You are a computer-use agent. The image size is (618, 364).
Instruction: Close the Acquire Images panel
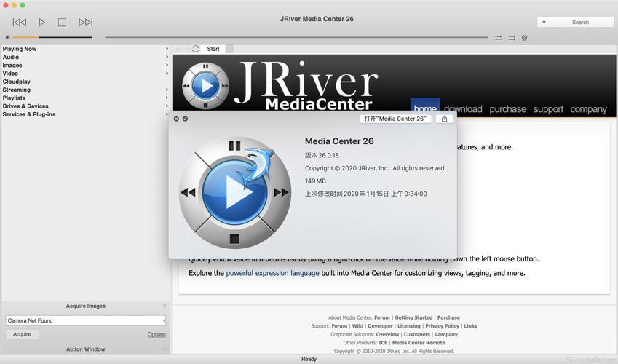point(165,306)
